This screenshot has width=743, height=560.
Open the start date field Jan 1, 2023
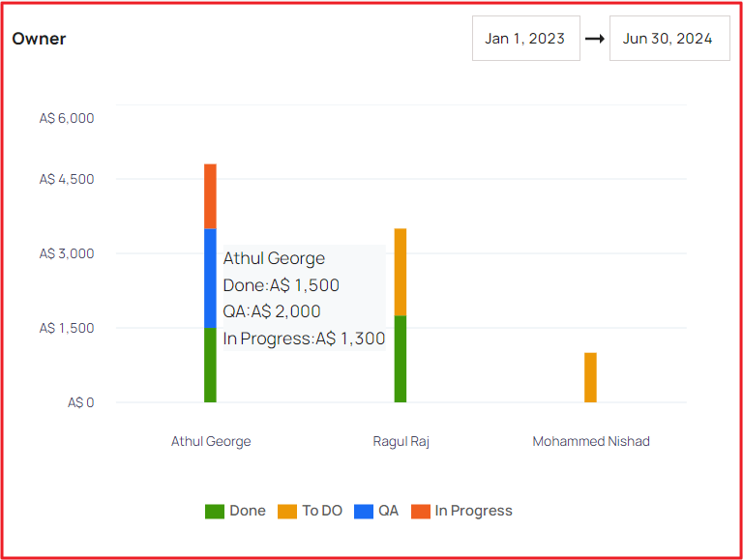[x=526, y=39]
